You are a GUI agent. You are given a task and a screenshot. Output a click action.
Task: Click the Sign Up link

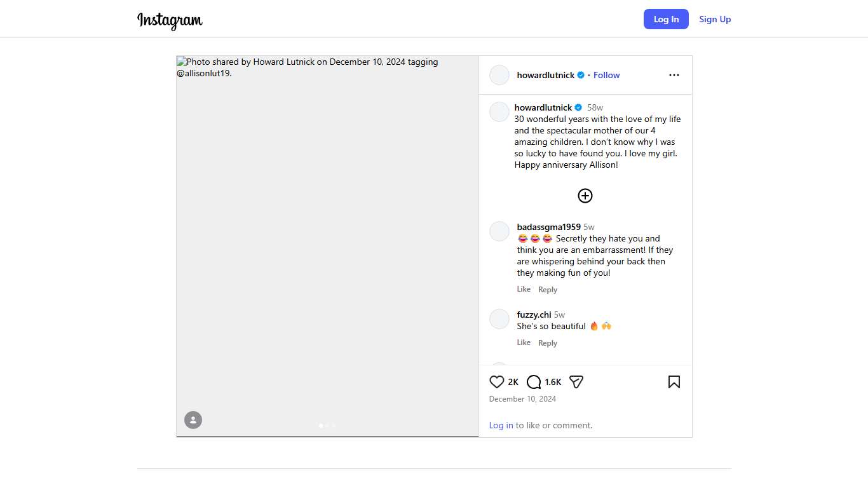tap(715, 19)
